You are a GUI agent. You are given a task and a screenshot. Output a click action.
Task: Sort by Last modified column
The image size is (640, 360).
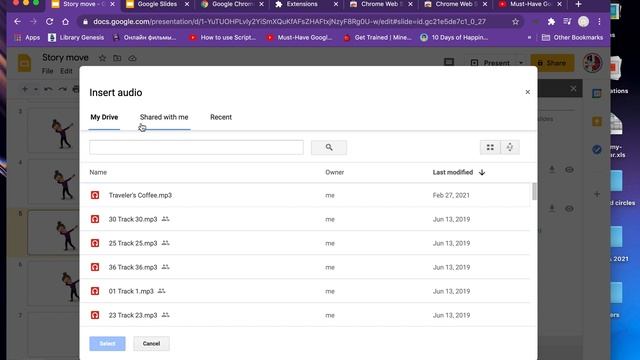point(458,172)
